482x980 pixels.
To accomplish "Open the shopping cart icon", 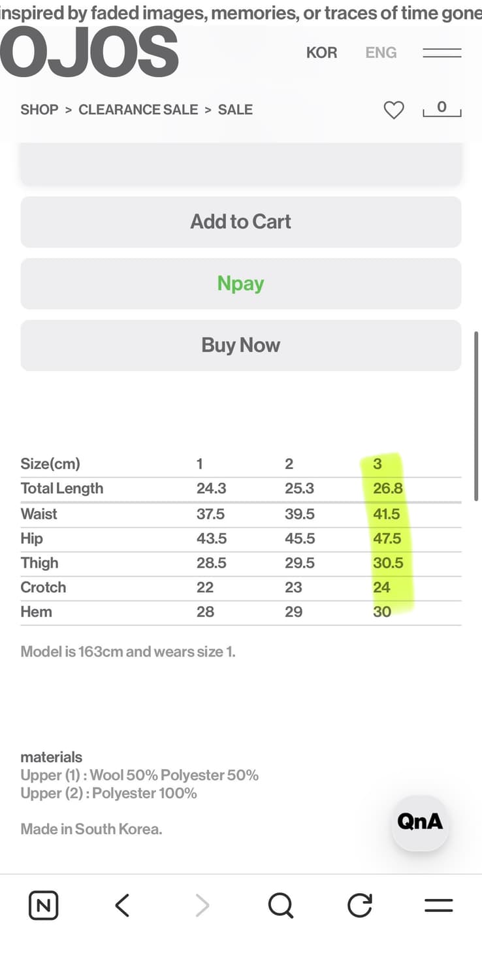I will [442, 109].
